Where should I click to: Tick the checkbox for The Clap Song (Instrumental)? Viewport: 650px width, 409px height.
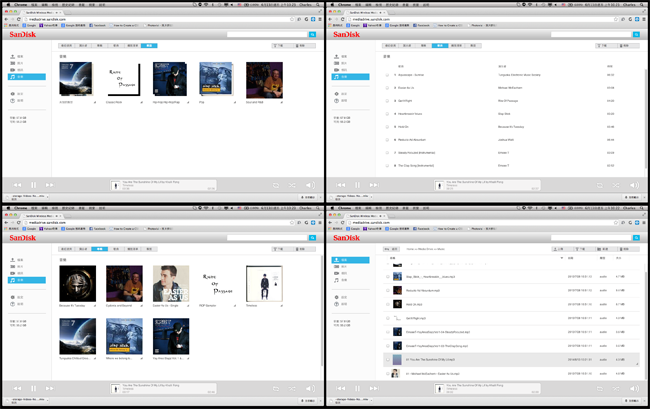388,165
